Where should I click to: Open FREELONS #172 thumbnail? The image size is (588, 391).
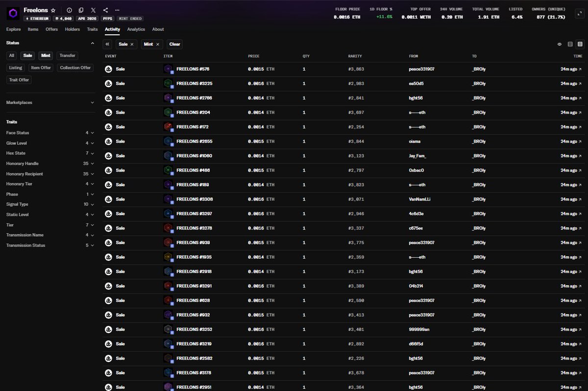pyautogui.click(x=169, y=127)
